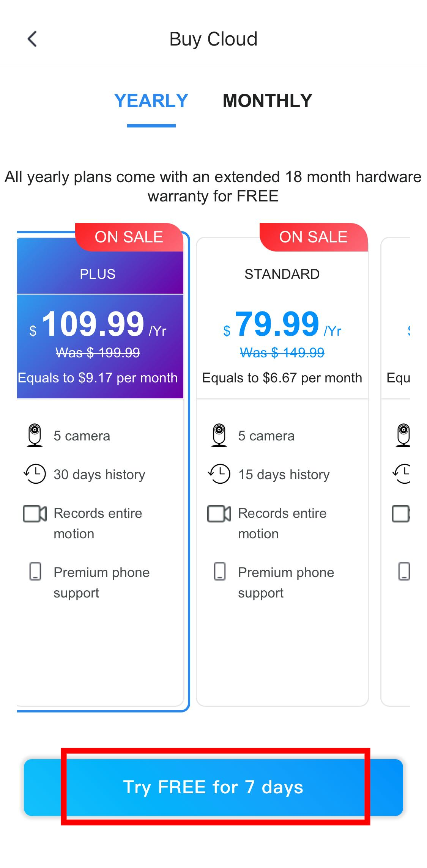Tap the back arrow icon
427x868 pixels.
click(33, 39)
